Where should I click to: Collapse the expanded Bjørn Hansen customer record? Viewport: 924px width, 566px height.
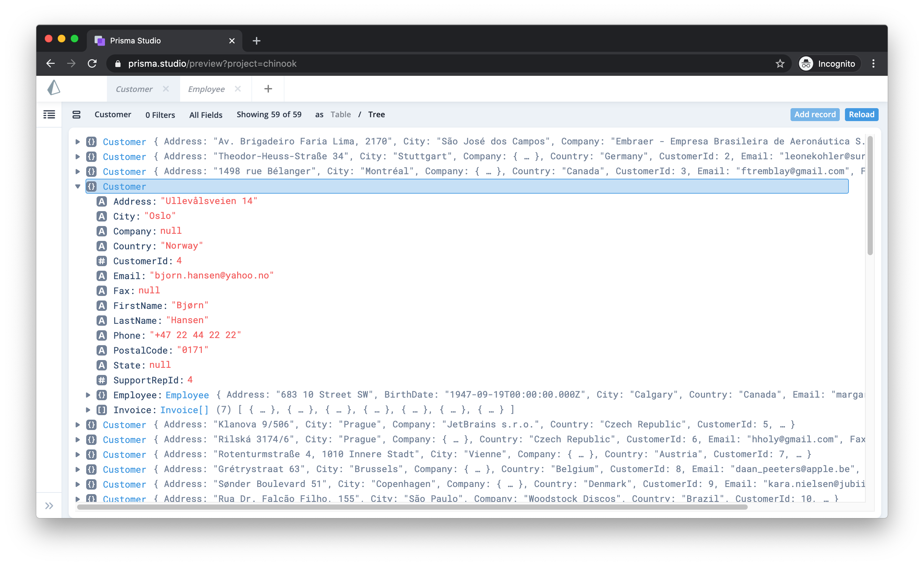(x=78, y=186)
